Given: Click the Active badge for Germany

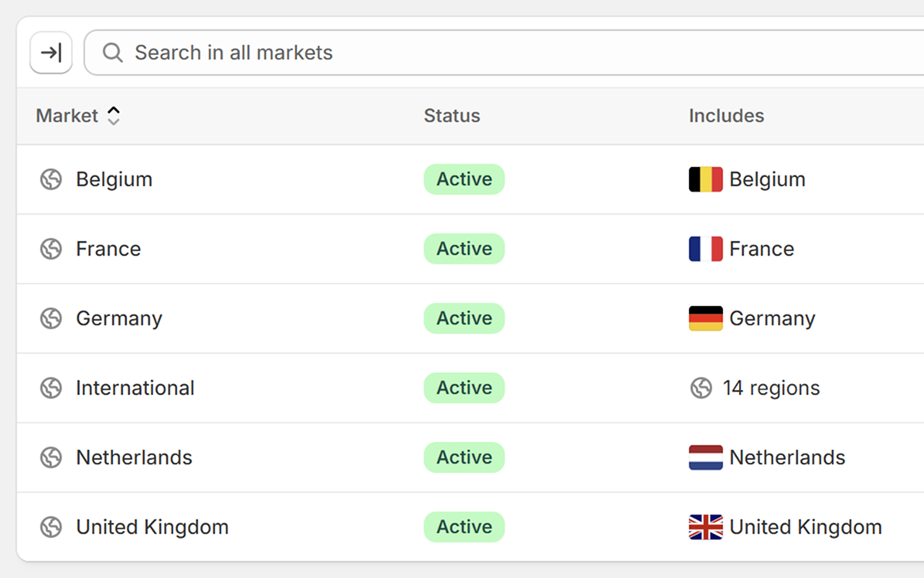Looking at the screenshot, I should [x=464, y=318].
